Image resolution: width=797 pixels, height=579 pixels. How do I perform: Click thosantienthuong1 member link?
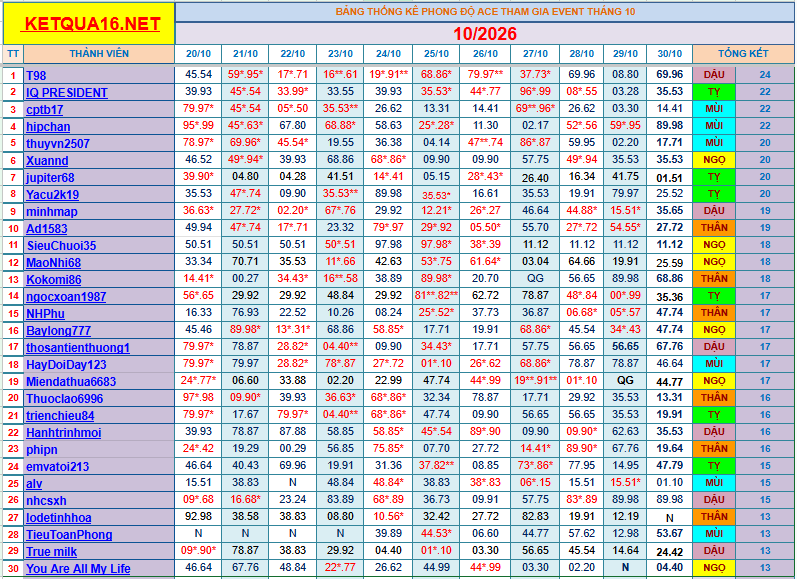78,348
